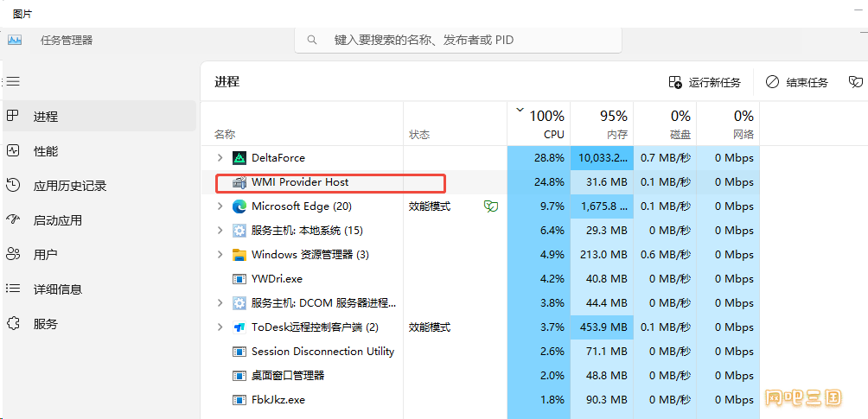868x419 pixels.
Task: Click the Windows 资源管理器 folder icon
Action: [x=239, y=255]
